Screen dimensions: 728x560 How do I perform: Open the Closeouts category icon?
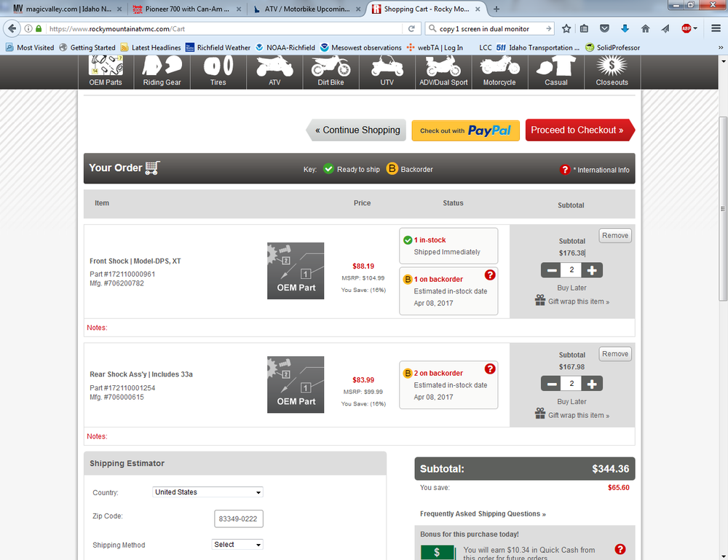click(612, 71)
